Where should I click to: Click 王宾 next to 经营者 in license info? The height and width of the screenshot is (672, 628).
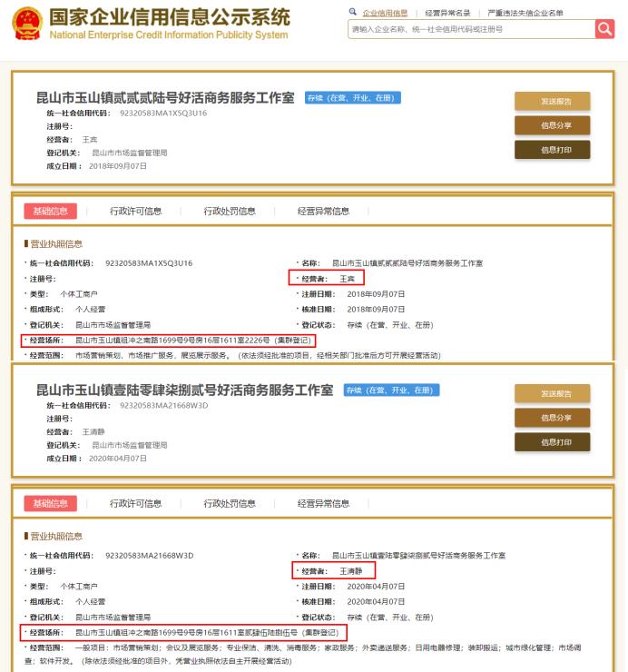(x=347, y=279)
